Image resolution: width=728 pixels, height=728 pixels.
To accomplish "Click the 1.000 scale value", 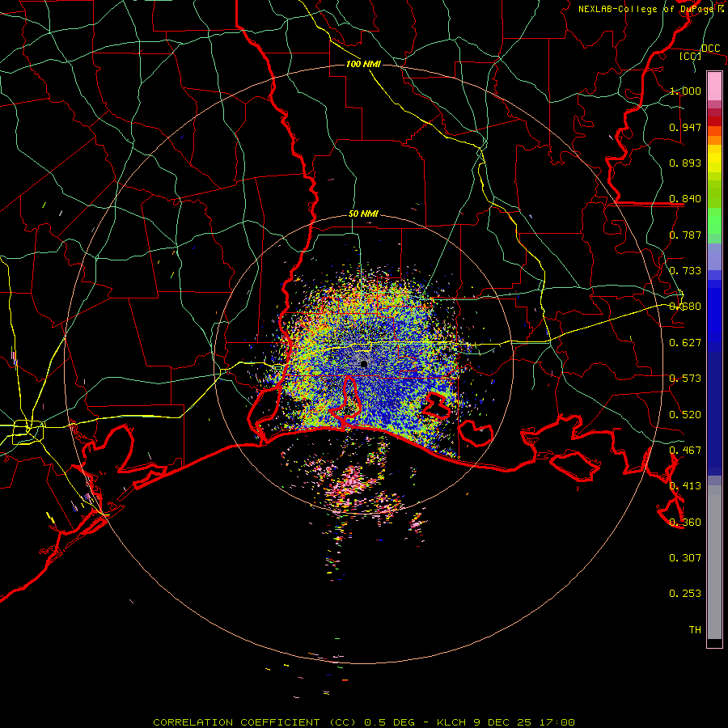I will tap(685, 91).
